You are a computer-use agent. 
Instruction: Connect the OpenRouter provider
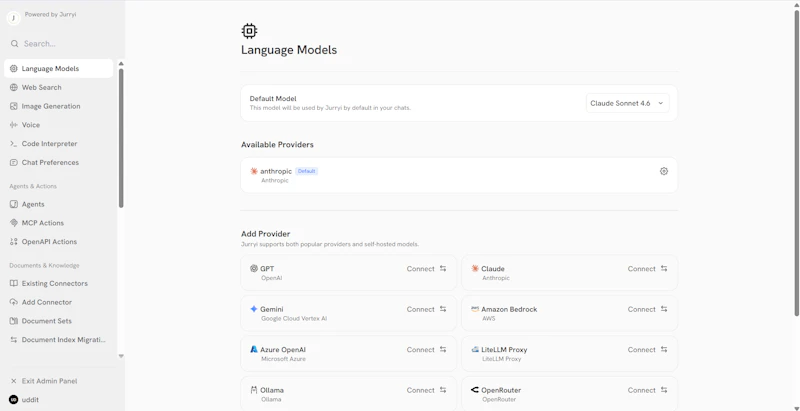coord(647,390)
